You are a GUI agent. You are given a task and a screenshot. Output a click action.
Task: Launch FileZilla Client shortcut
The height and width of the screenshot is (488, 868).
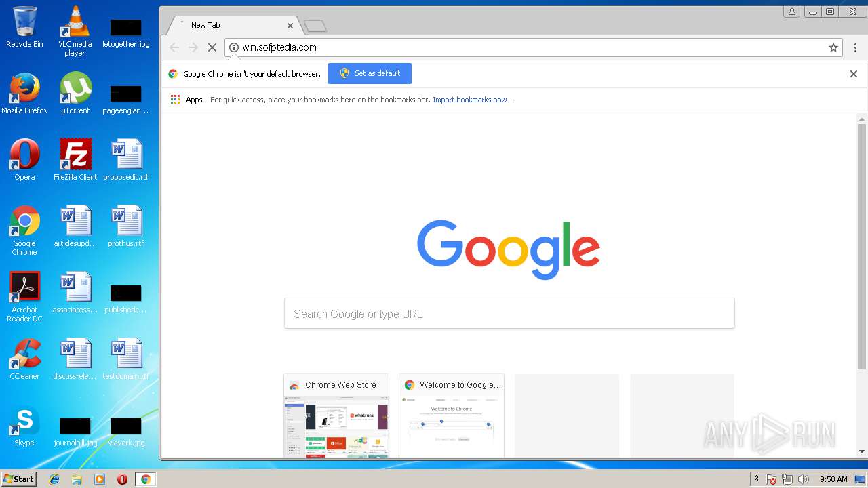click(75, 160)
